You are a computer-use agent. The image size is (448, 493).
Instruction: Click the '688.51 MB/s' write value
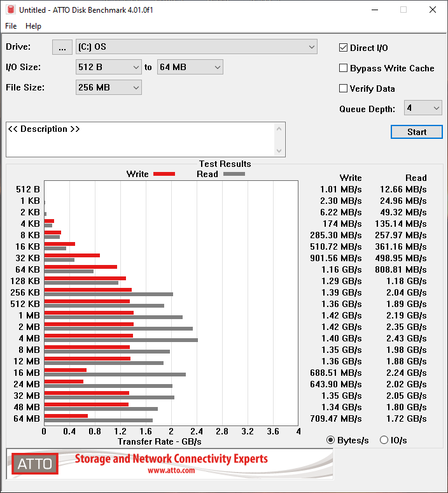[x=336, y=373]
